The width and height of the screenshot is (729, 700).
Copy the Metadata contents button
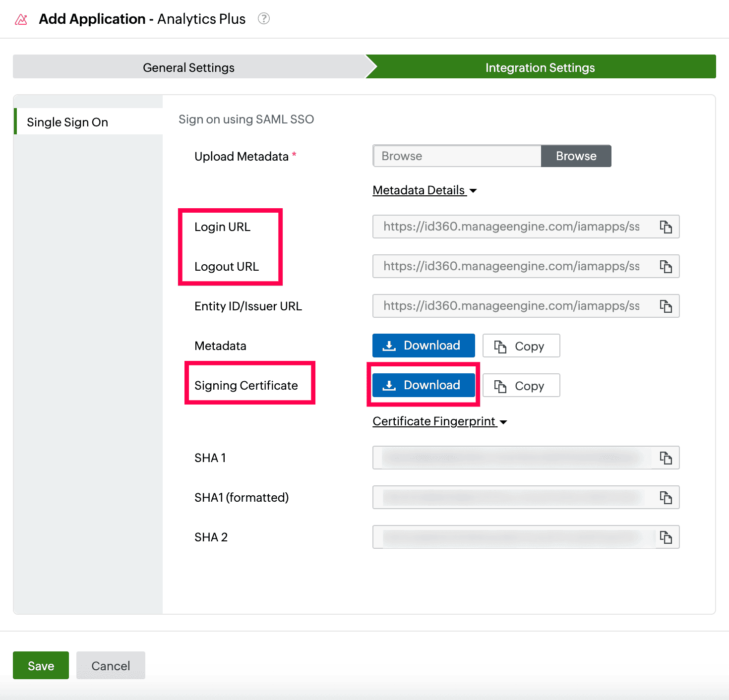521,346
